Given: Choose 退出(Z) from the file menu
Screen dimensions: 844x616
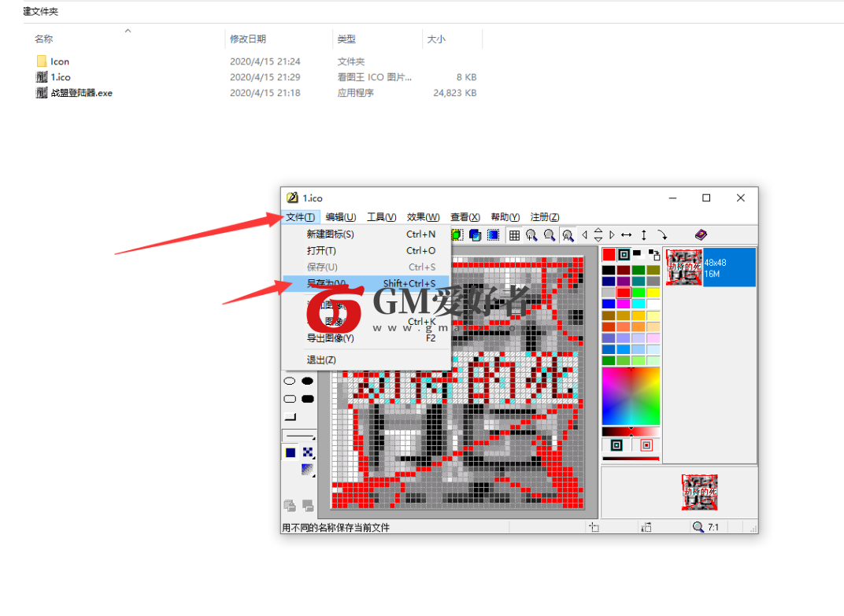Looking at the screenshot, I should [366, 360].
